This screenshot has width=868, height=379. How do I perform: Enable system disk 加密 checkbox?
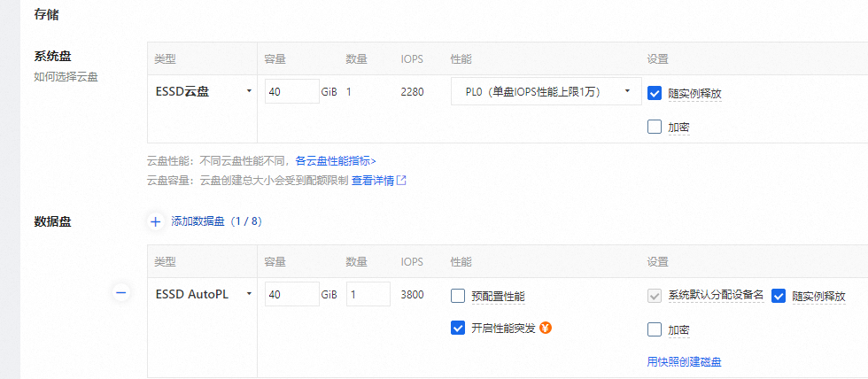click(655, 127)
